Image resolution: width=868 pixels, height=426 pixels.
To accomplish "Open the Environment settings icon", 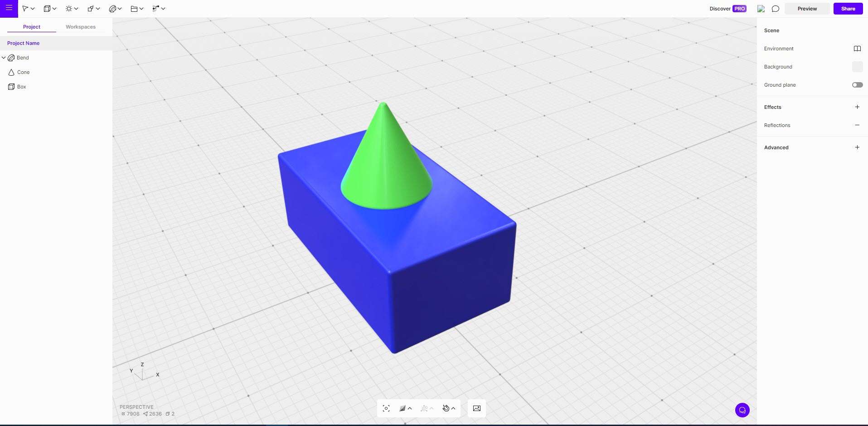I will coord(857,49).
